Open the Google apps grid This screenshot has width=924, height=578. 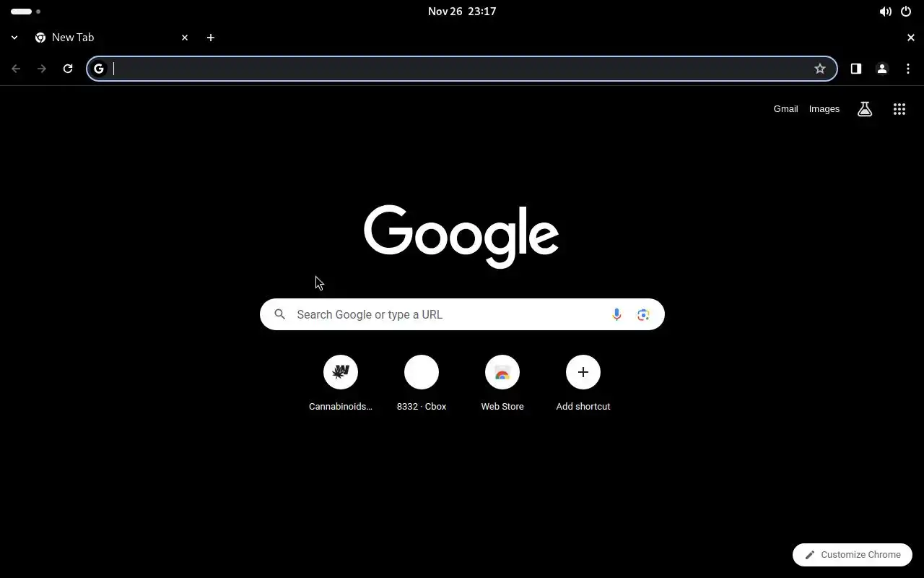(899, 109)
